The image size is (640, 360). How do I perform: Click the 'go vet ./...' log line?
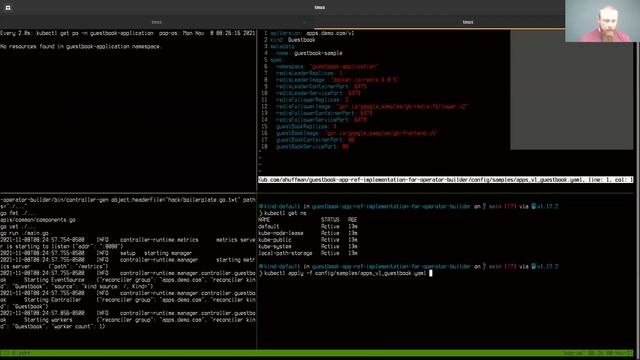pos(18,227)
